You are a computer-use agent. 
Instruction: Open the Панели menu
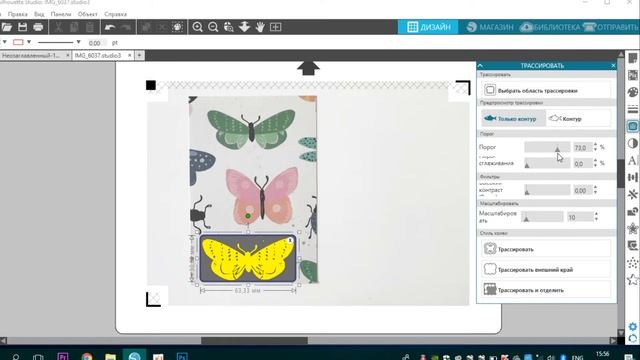[x=61, y=14]
